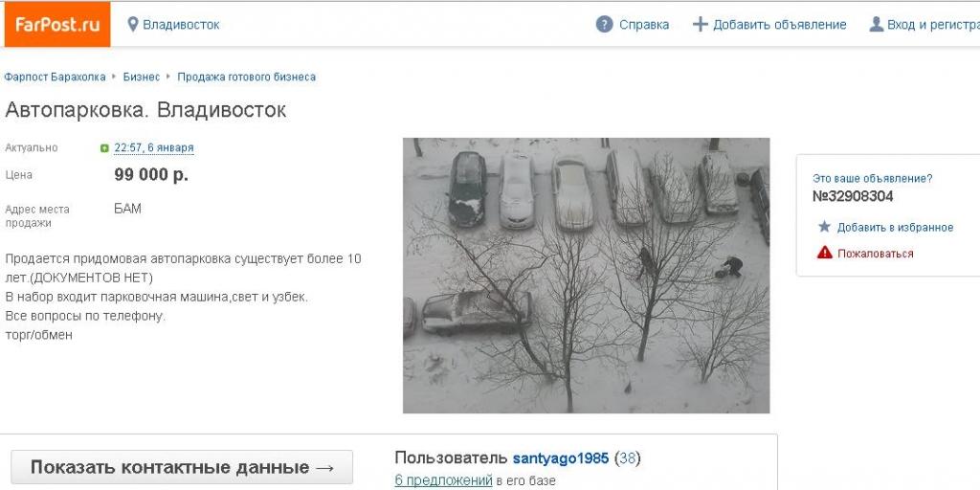Click the FarPost.ru orange logo
This screenshot has width=980, height=490.
click(x=56, y=24)
